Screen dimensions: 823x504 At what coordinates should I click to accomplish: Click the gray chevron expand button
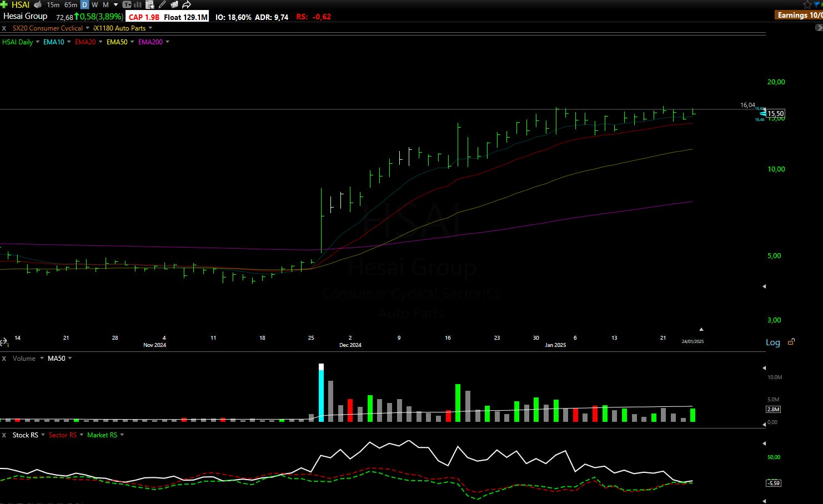pyautogui.click(x=819, y=27)
